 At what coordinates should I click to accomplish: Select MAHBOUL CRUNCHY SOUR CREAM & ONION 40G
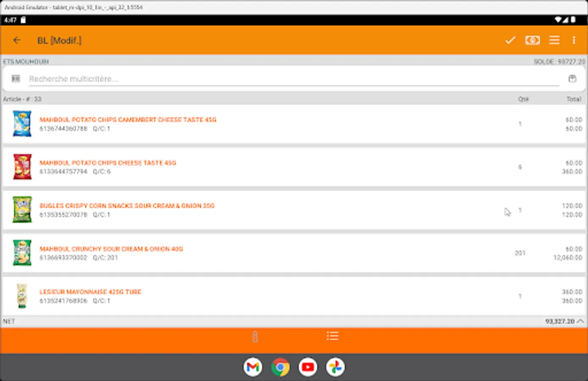[111, 249]
